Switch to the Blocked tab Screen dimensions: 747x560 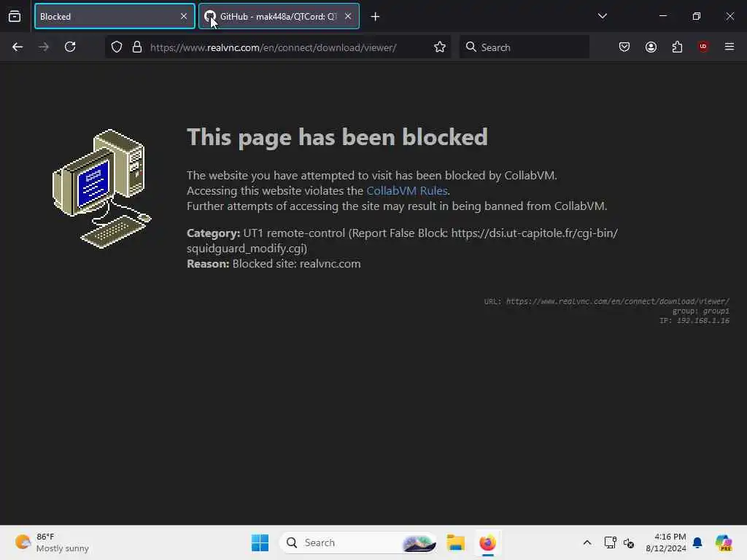[x=115, y=17]
